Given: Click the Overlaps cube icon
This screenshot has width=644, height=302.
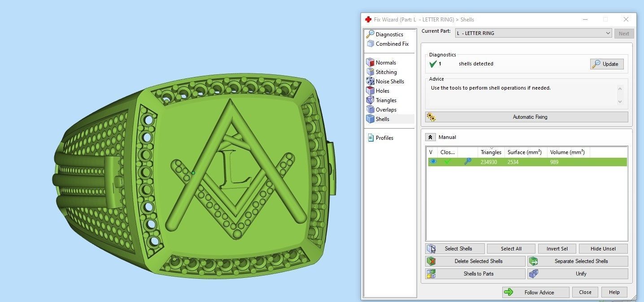Looking at the screenshot, I should click(370, 110).
